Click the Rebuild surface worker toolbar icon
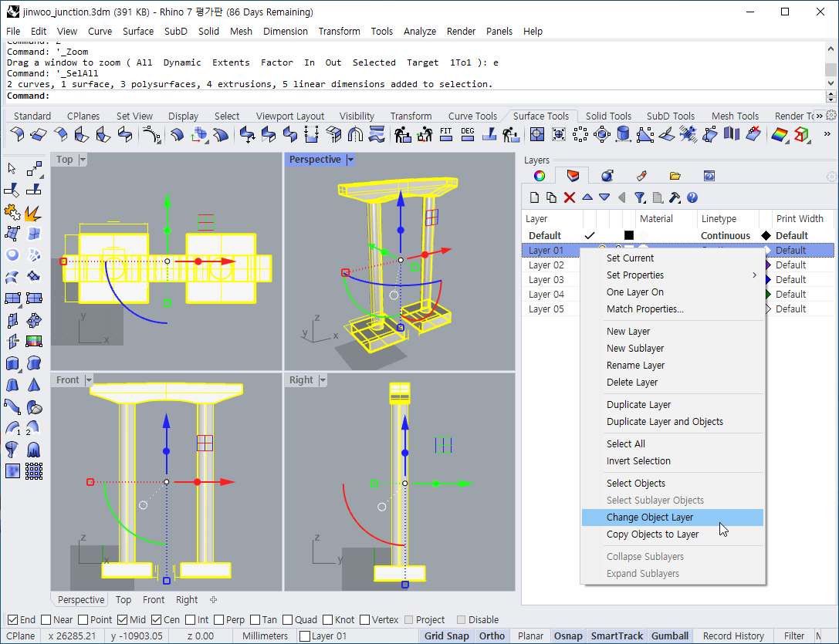Image resolution: width=839 pixels, height=644 pixels. [x=402, y=134]
